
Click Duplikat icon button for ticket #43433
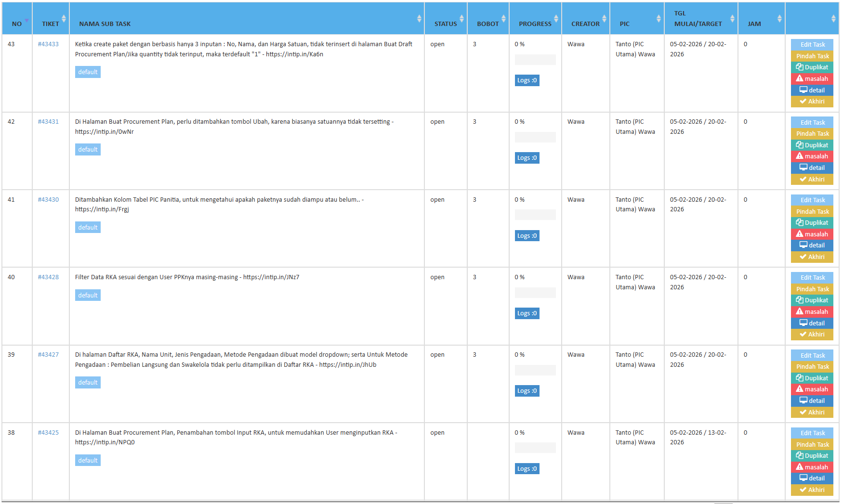[812, 67]
